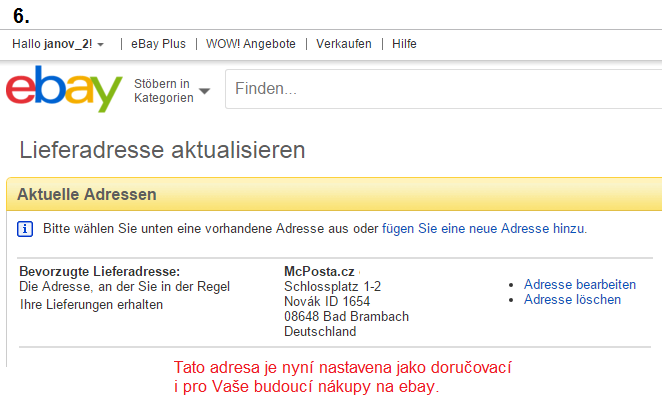Click 'fügen Sie eine neue Adresse hinzu' link
The width and height of the screenshot is (666, 410).
(483, 229)
